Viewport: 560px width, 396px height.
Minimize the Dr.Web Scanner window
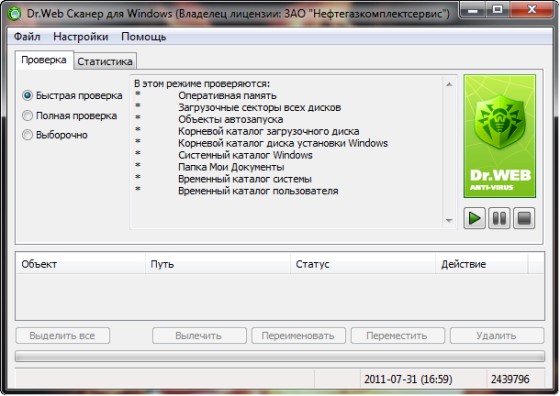tap(472, 10)
